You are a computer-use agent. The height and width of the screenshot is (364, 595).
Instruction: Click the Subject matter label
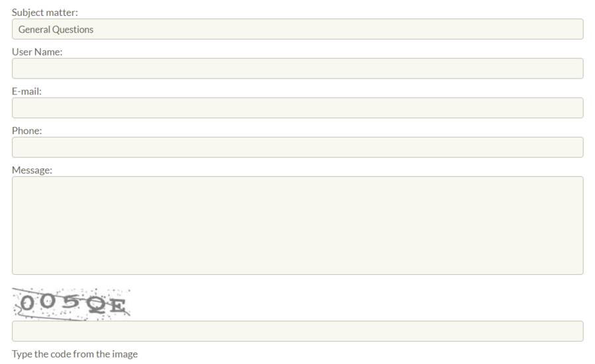point(45,13)
